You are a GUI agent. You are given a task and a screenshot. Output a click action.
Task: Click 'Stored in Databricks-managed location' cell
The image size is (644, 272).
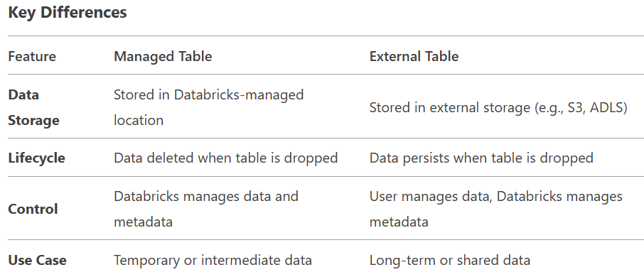[209, 107]
